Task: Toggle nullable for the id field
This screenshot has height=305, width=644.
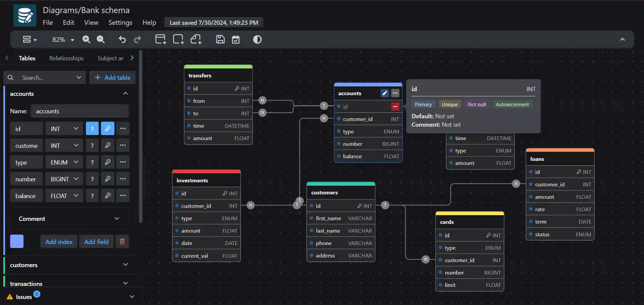Action: click(92, 129)
